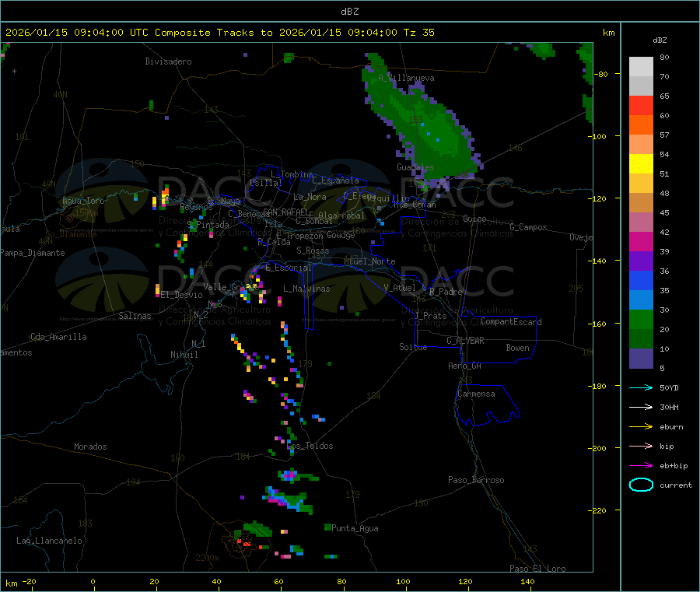700x592 pixels.
Task: Click the 'L_Malvinas' location label
Action: click(x=306, y=289)
